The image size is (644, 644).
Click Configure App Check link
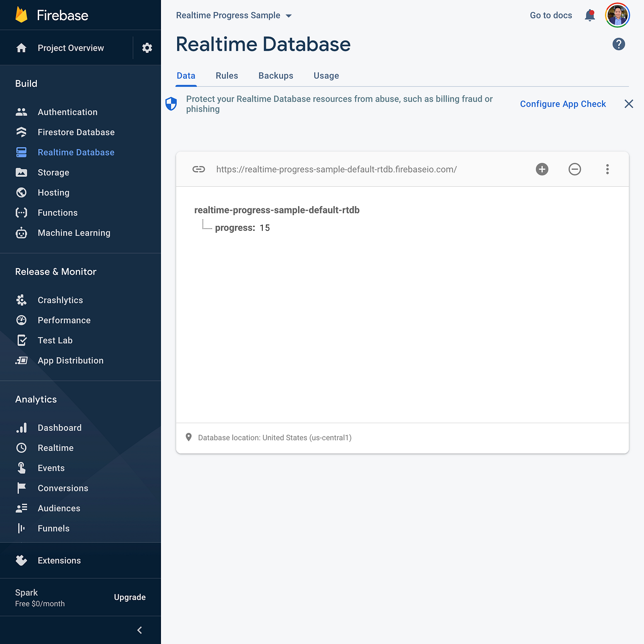point(563,104)
